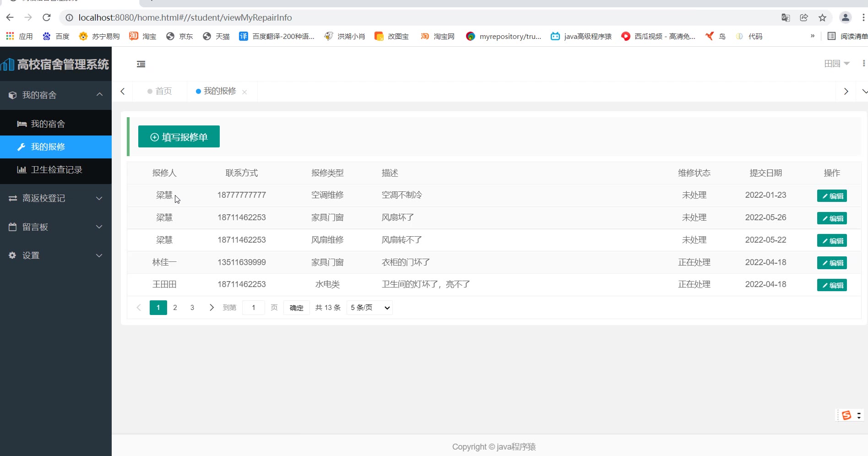Click the 填写报修单 button
Screen dimensions: 868x456
pos(179,136)
